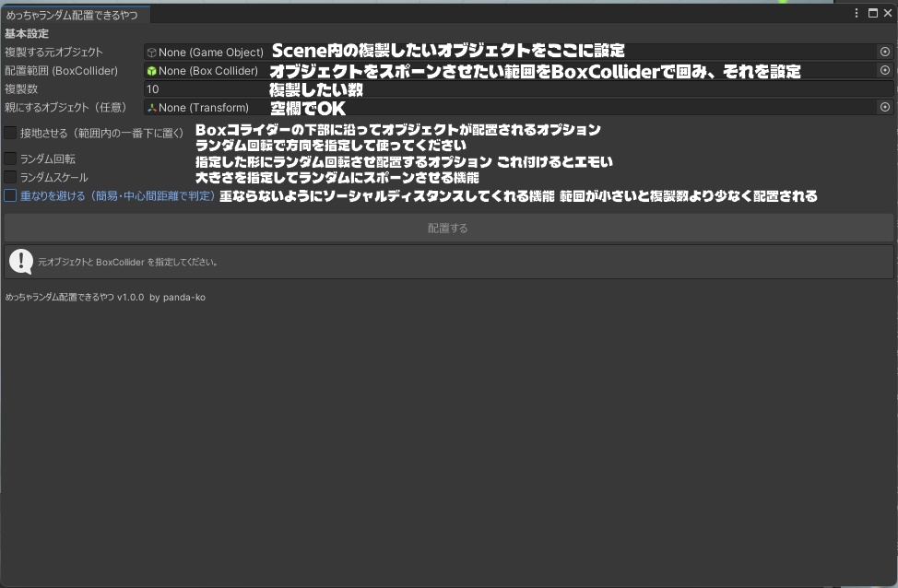Open object picker for 複製する元オブジェクト field
Viewport: 898px width, 588px height.
click(x=885, y=52)
